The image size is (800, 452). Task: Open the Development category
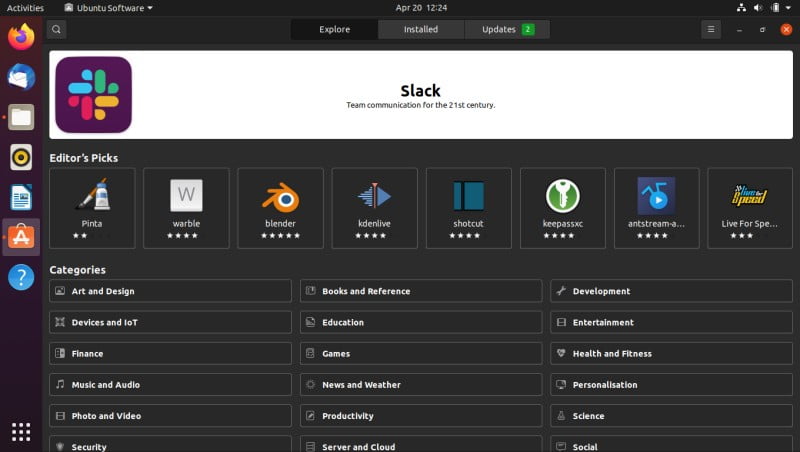pos(671,291)
